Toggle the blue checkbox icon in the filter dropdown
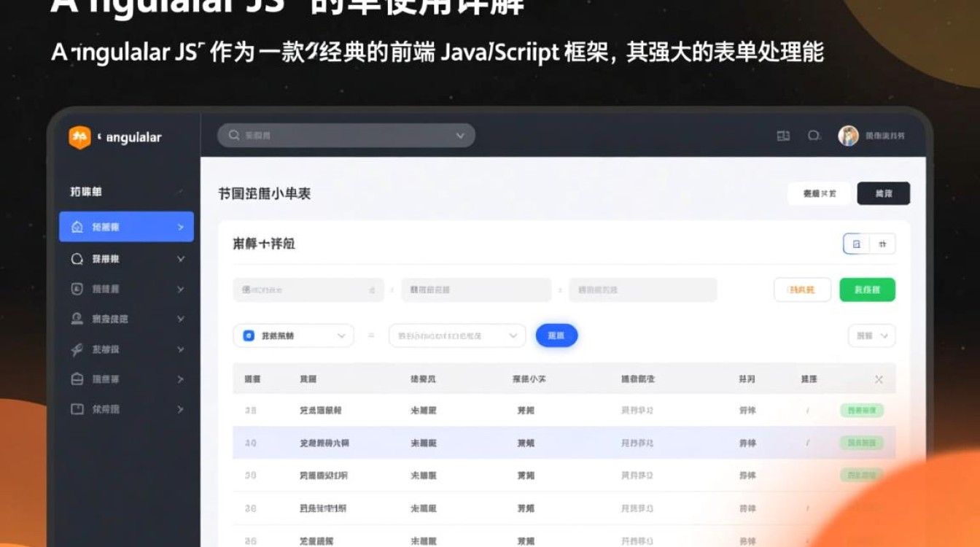 pyautogui.click(x=249, y=335)
